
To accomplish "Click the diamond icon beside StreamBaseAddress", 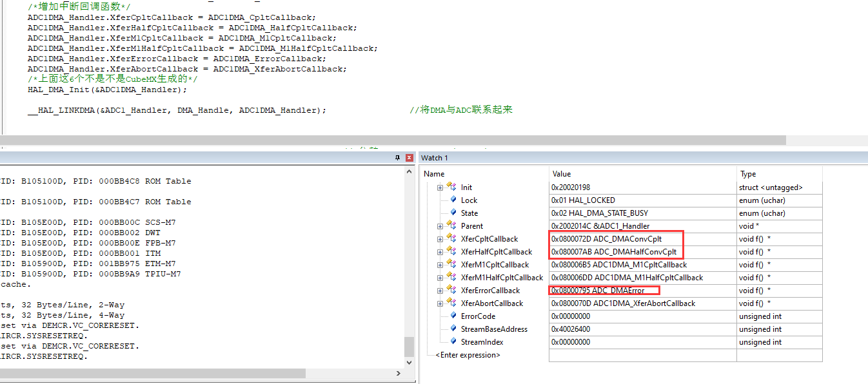I will tap(454, 329).
